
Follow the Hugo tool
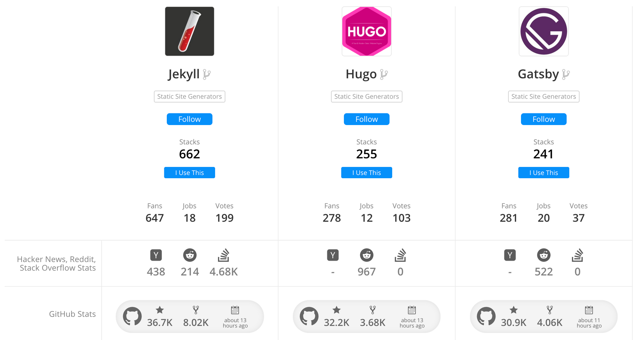point(366,119)
